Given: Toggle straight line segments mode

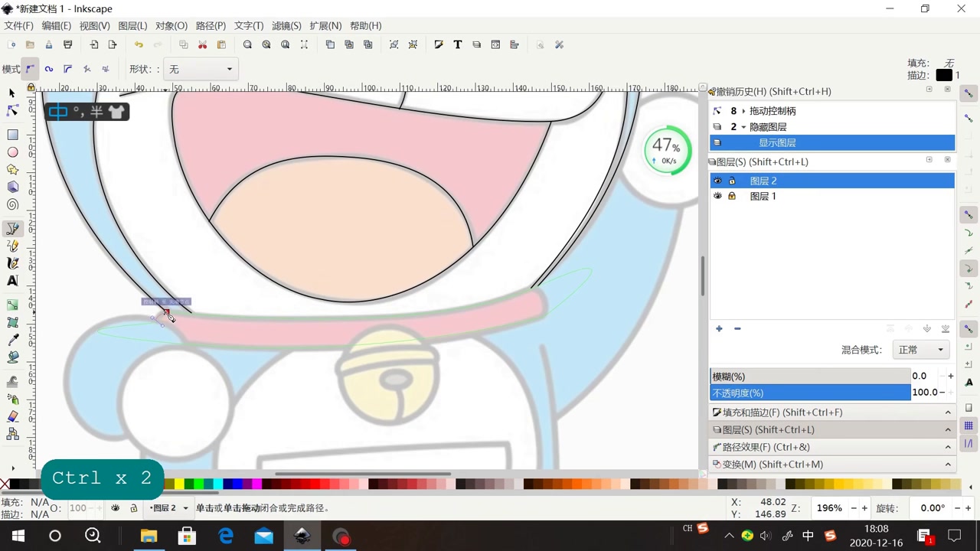Looking at the screenshot, I should tap(87, 69).
